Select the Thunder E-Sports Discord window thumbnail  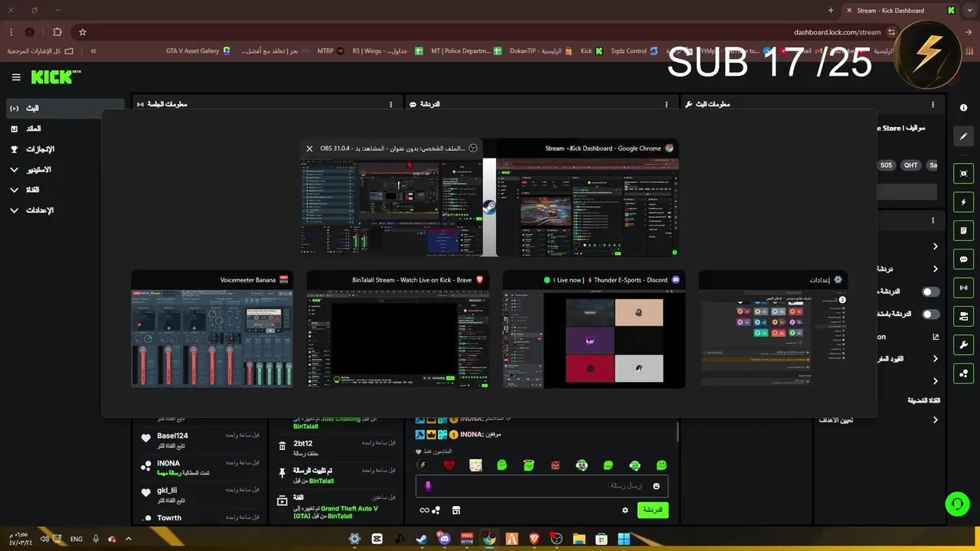point(594,330)
